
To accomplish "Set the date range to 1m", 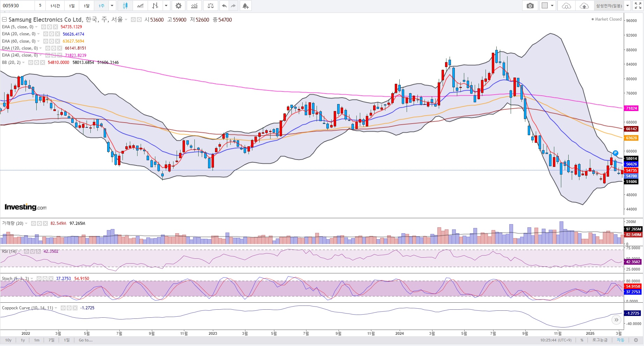I will tap(37, 340).
